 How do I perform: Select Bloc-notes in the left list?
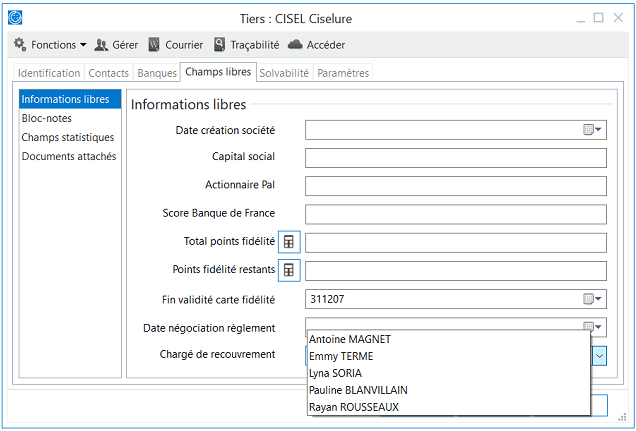(47, 118)
